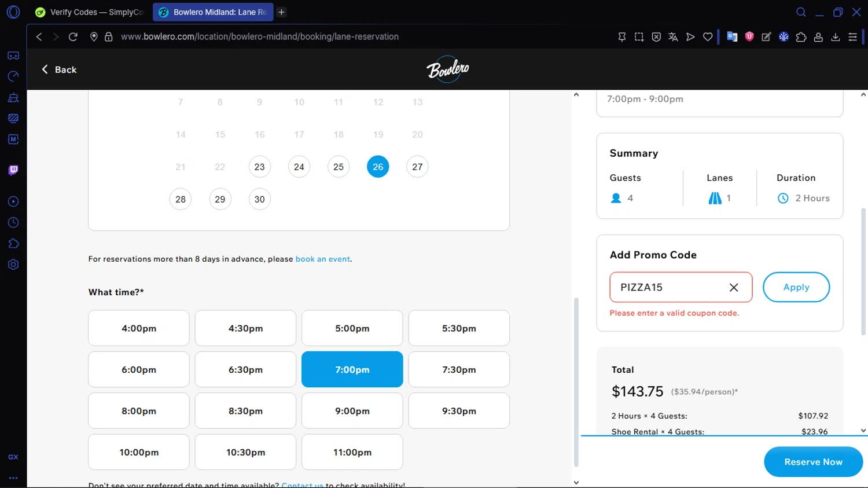Select the 5:30pm time slot
The height and width of the screenshot is (488, 868).
[459, 328]
